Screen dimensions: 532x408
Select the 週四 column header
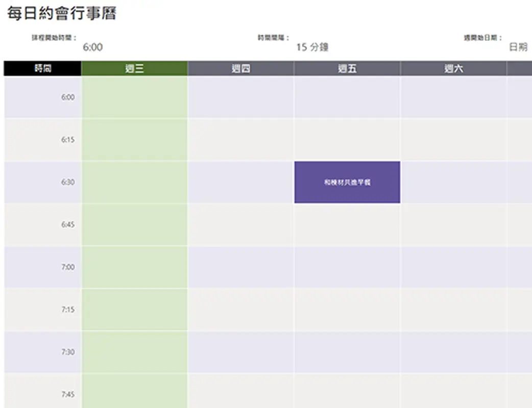pos(240,68)
